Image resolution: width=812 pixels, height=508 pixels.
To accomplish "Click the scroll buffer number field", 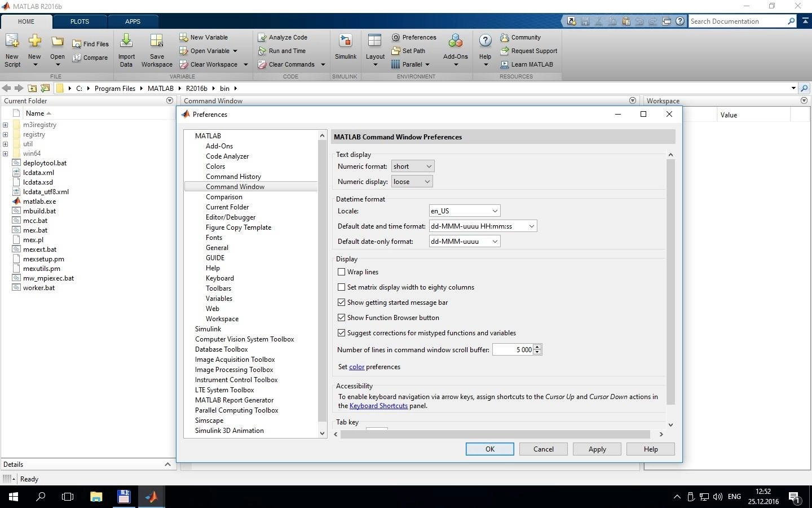I will 513,350.
